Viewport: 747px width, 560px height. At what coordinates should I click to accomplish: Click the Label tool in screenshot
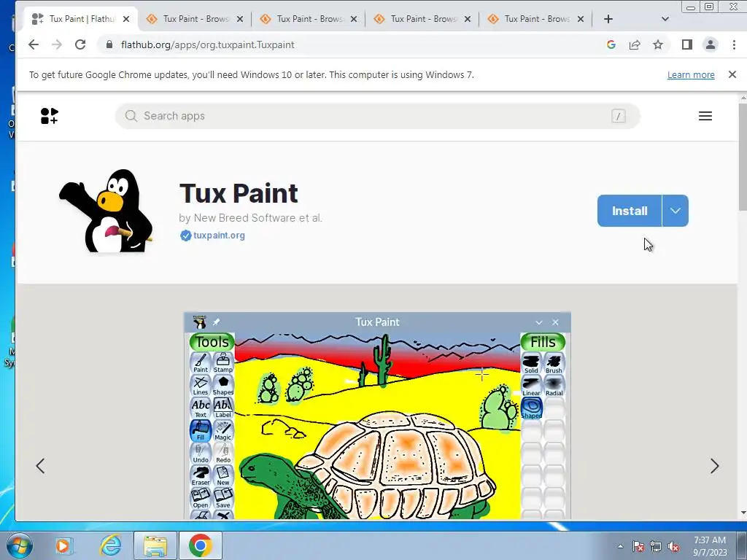point(223,408)
